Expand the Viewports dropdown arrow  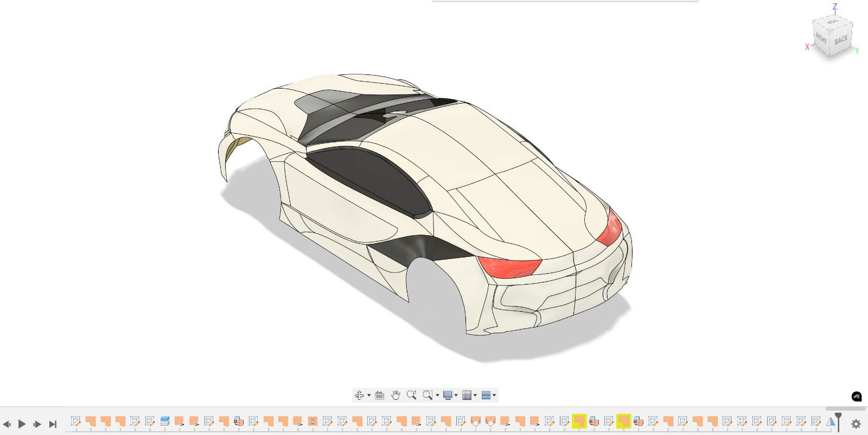tap(494, 395)
